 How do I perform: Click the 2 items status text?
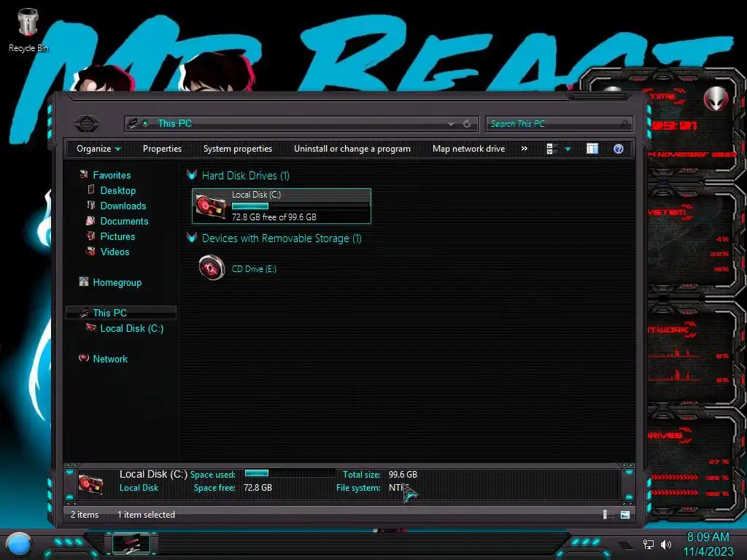[x=85, y=515]
